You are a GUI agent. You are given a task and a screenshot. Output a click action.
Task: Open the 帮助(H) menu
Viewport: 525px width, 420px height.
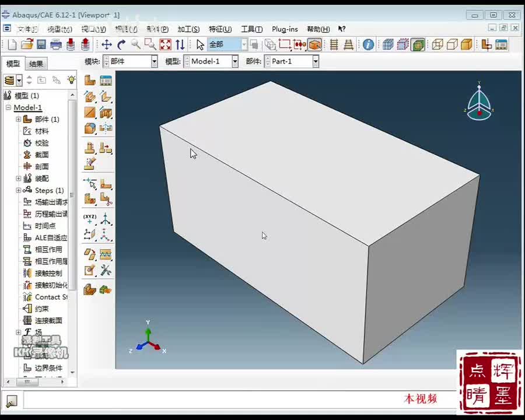318,29
